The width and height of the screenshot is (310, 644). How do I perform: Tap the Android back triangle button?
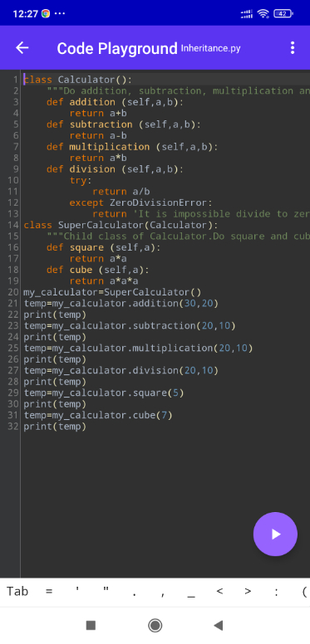[219, 626]
